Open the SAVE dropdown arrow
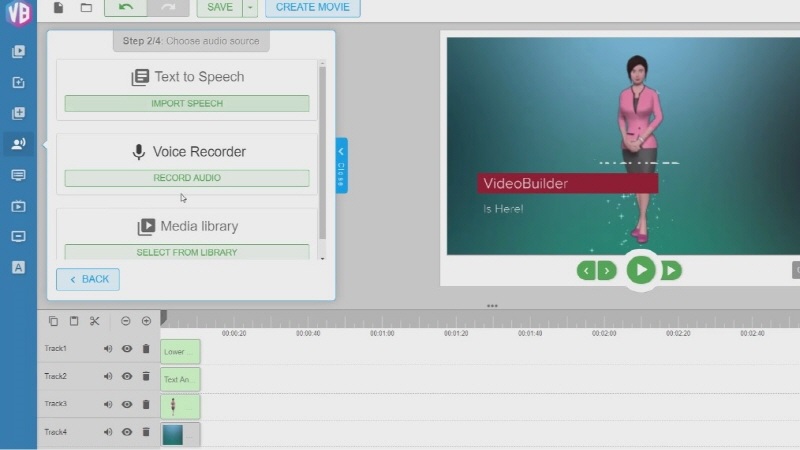 [250, 7]
